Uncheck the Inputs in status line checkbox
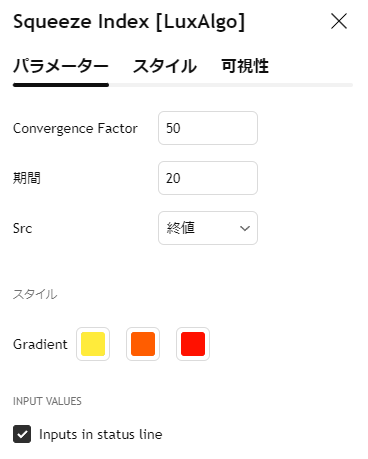The width and height of the screenshot is (368, 459). [x=22, y=434]
